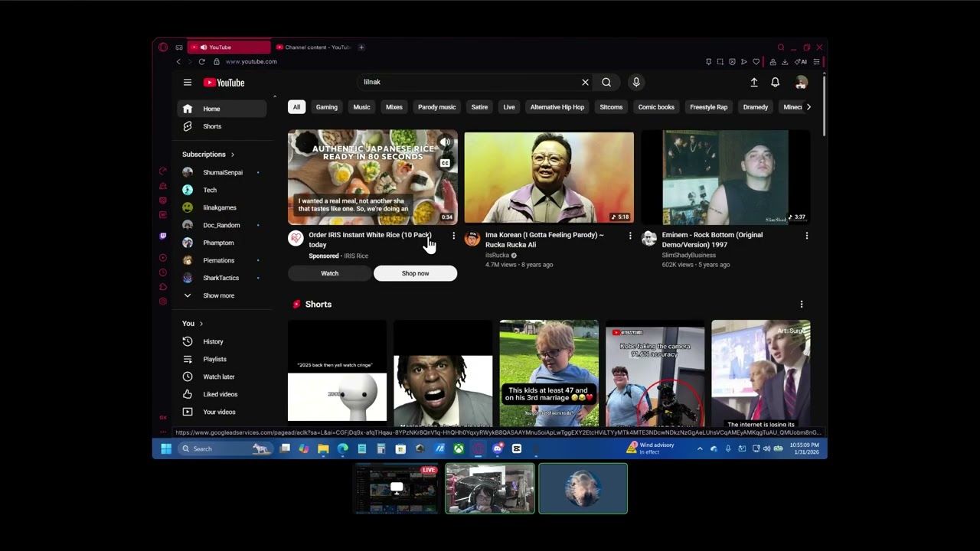Screen dimensions: 980x551
Task: Open the account avatar menu
Action: pos(801,82)
